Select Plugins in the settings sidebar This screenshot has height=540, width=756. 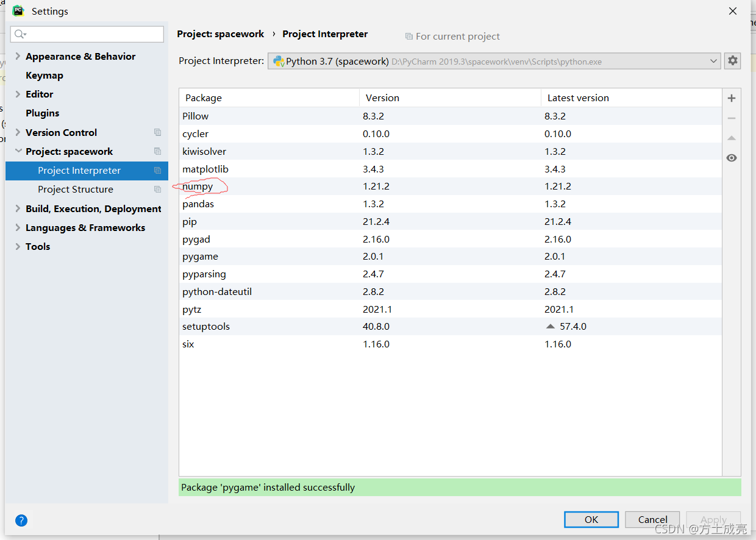tap(42, 113)
